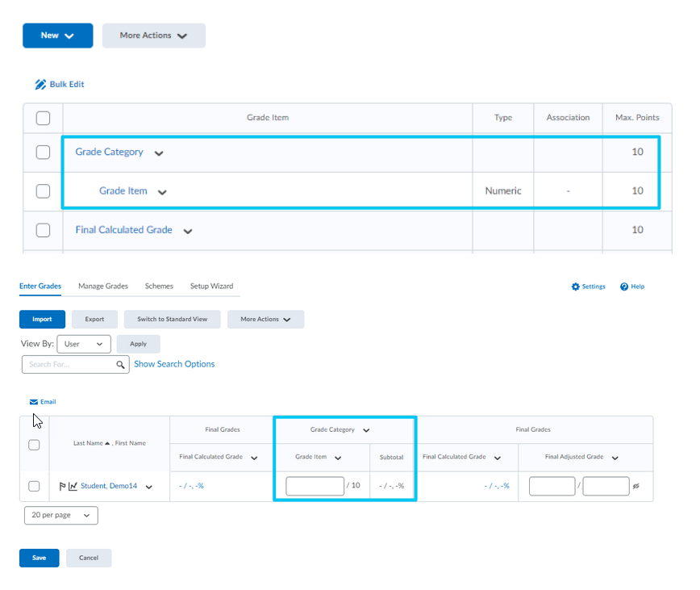Image resolution: width=700 pixels, height=590 pixels.
Task: Open the View By User dropdown
Action: tap(84, 344)
